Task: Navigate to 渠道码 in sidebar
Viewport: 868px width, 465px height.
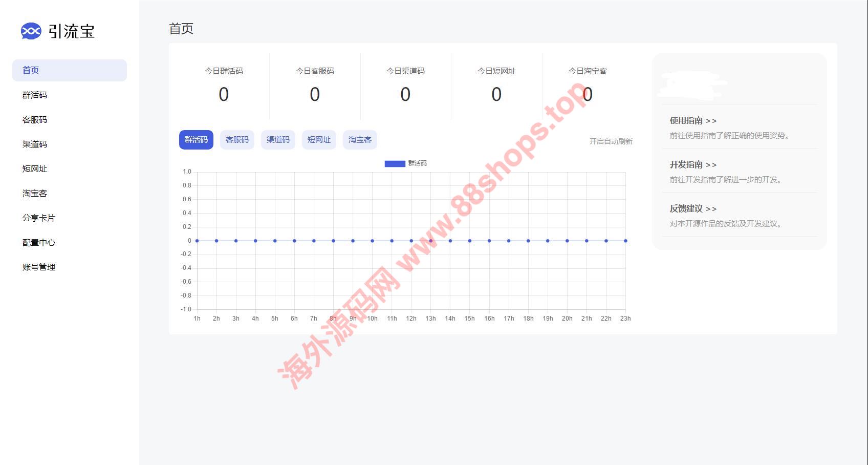Action: 35,144
